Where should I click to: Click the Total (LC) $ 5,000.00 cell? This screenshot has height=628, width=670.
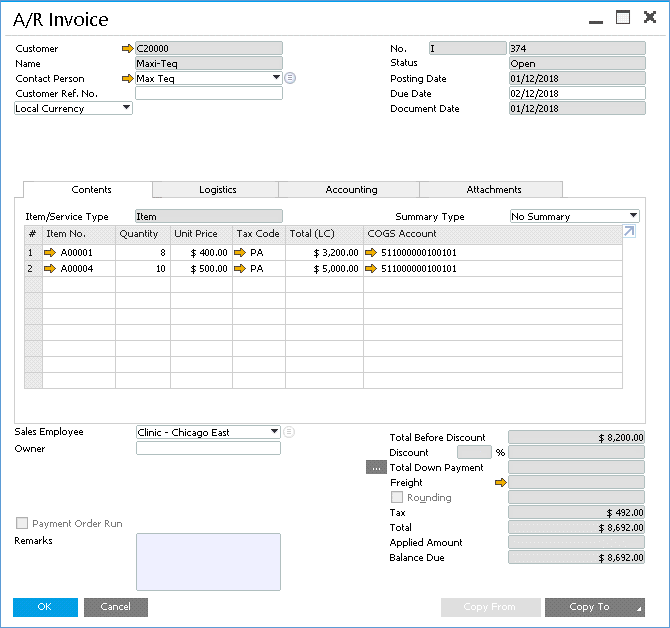pos(324,269)
